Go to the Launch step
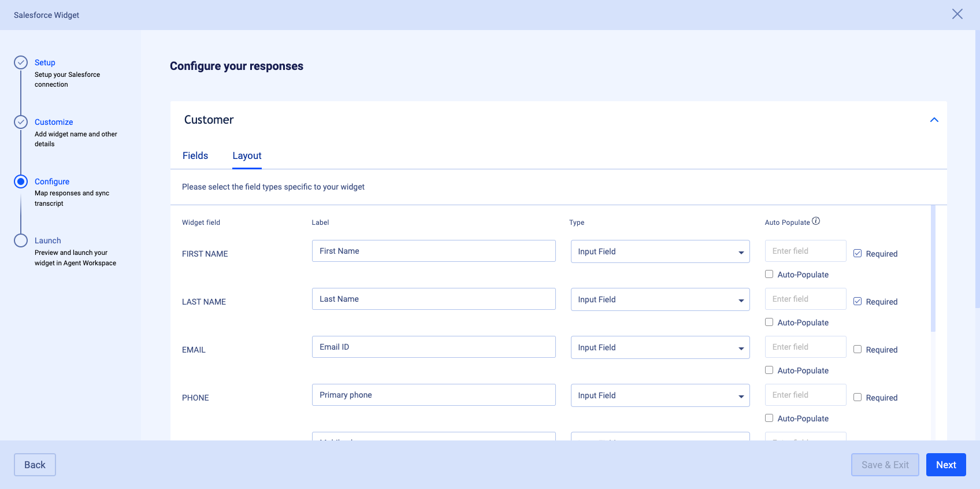The height and width of the screenshot is (489, 980). point(47,240)
